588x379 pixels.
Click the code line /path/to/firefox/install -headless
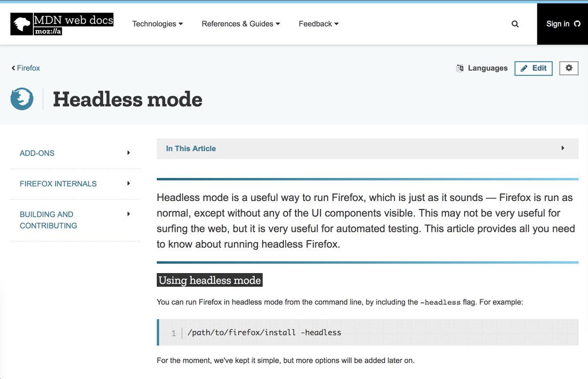(x=264, y=332)
